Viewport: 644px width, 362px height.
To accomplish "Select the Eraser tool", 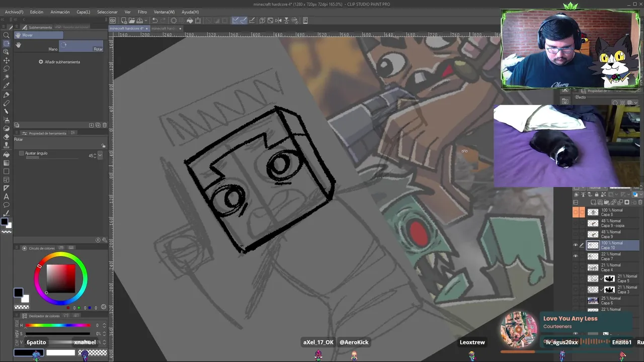I will tap(7, 137).
